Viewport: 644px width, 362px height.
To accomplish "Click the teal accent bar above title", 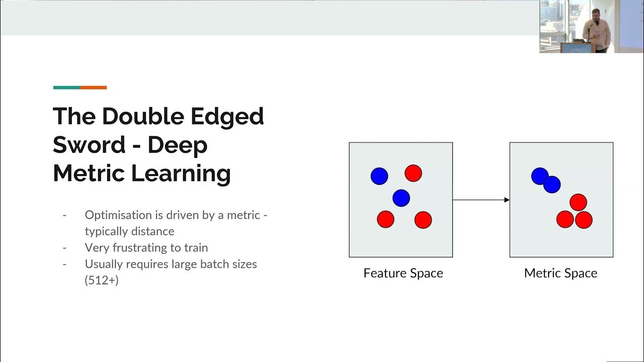I will point(66,87).
